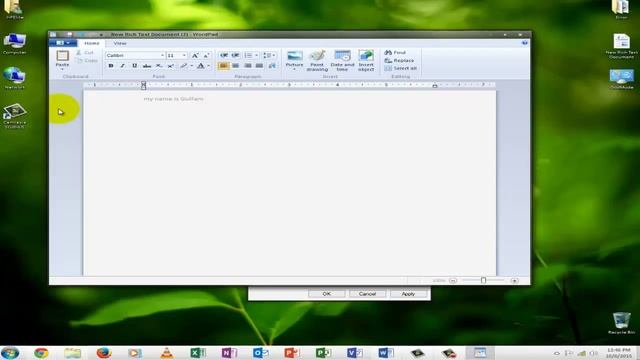Viewport: 640px width, 360px height.
Task: Open WordPad Help question mark icon
Action: (524, 43)
